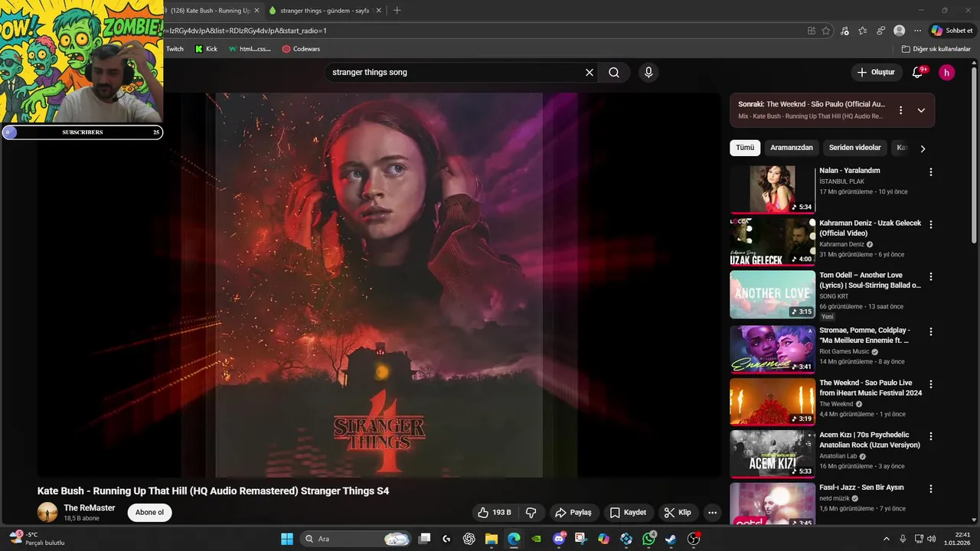This screenshot has width=980, height=551.
Task: Open the purple 'h' account avatar
Action: click(947, 73)
